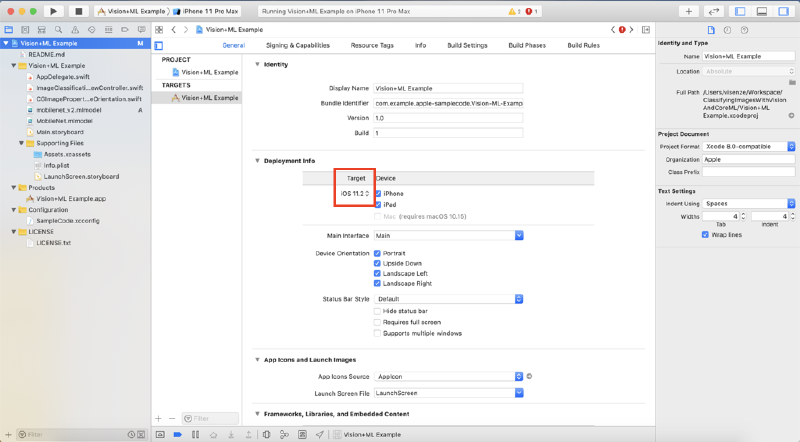Switch to Build Settings tab

pos(467,45)
